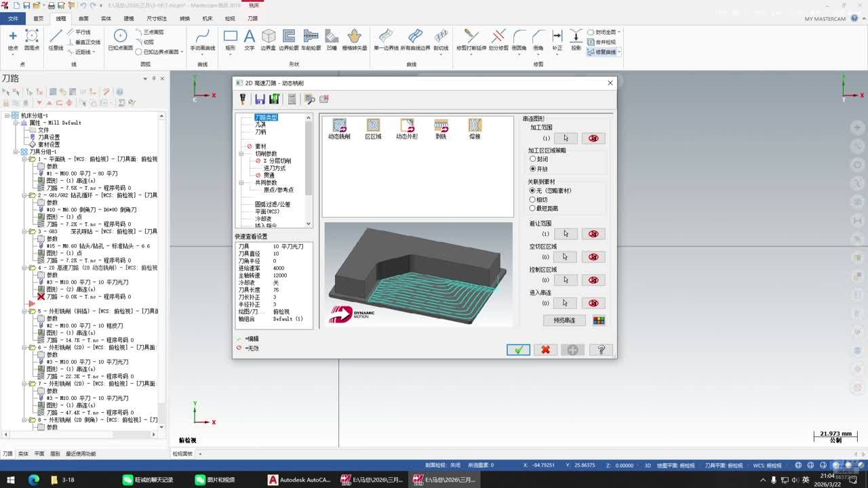Collapse the 切削参数 tree node
This screenshot has height=488, width=868.
[241, 154]
